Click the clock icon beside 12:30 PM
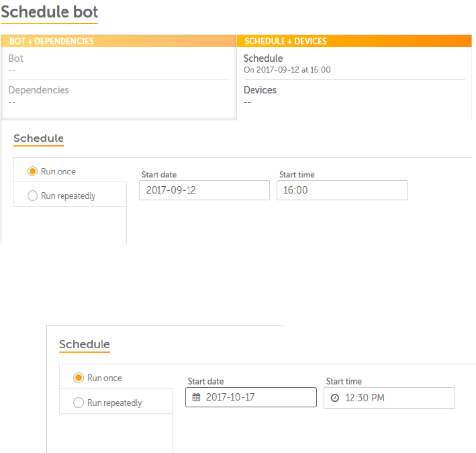The width and height of the screenshot is (476, 453). (335, 398)
